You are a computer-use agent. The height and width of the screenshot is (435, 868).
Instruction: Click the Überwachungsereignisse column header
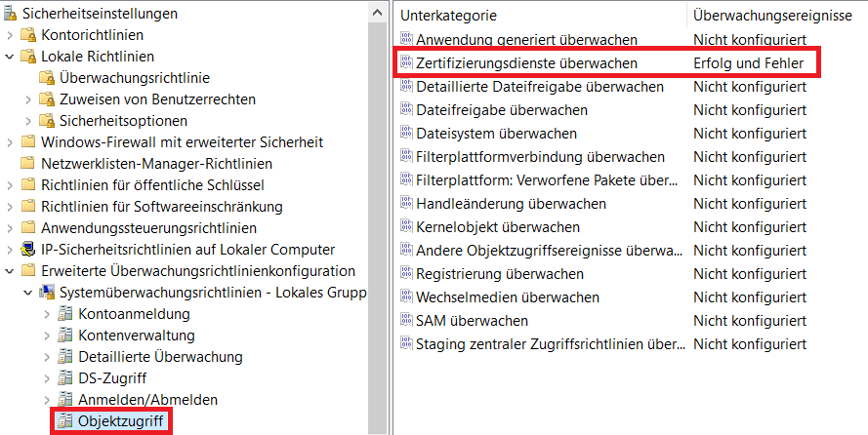click(x=771, y=16)
